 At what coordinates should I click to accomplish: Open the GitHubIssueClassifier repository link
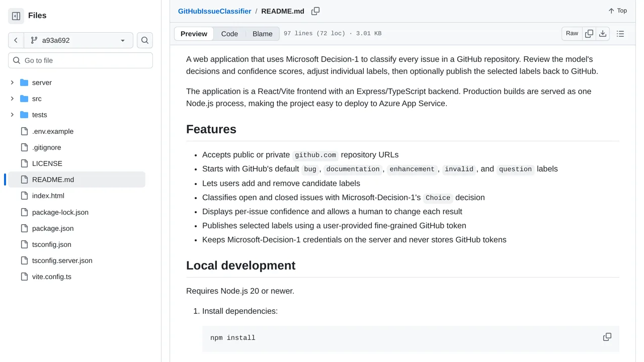click(215, 11)
